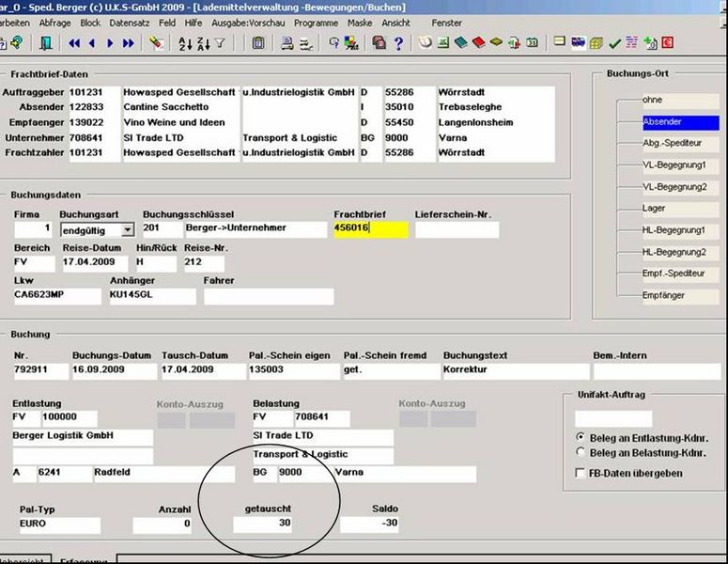728x564 pixels.
Task: Click the yellow window form icon
Action: 560,41
